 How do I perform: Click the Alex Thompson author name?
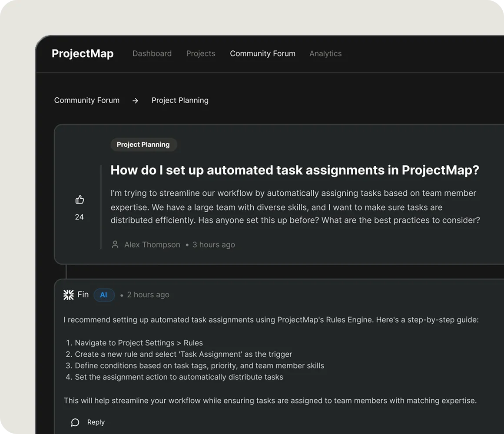click(152, 245)
